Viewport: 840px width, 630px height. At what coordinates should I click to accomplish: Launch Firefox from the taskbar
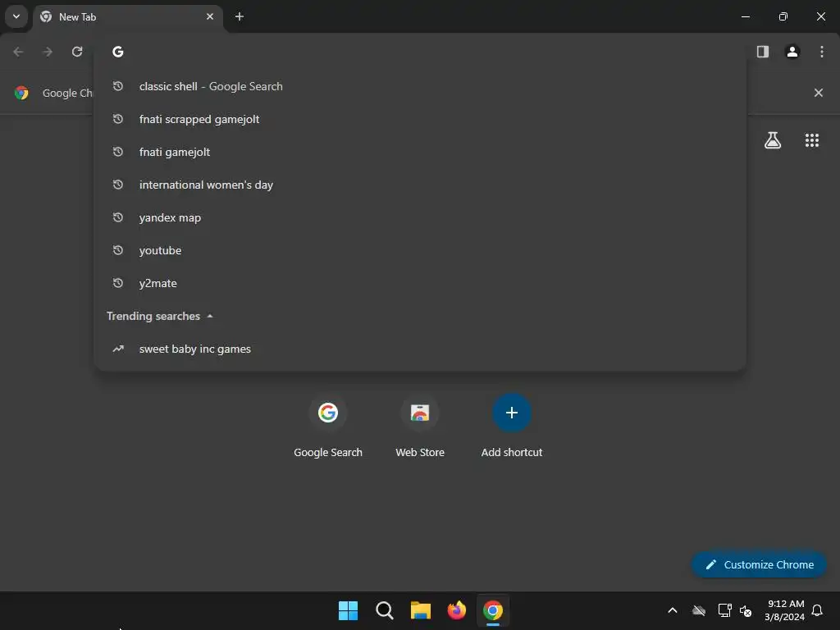456,610
